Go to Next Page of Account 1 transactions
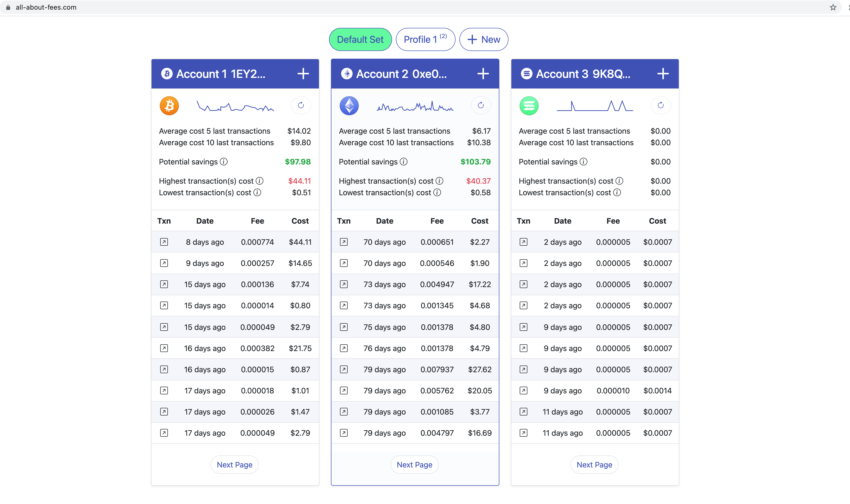 [x=235, y=465]
